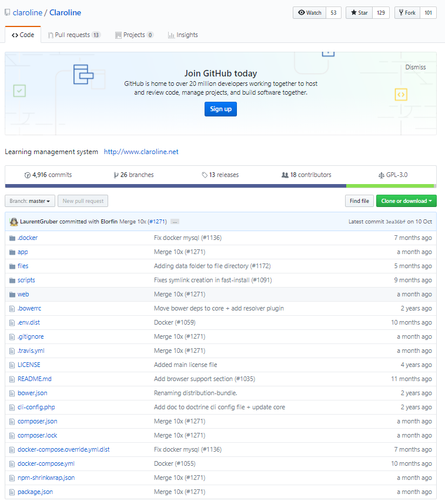Screen dimensions: 445x504
Task: Click the contributors people icon
Action: point(285,175)
